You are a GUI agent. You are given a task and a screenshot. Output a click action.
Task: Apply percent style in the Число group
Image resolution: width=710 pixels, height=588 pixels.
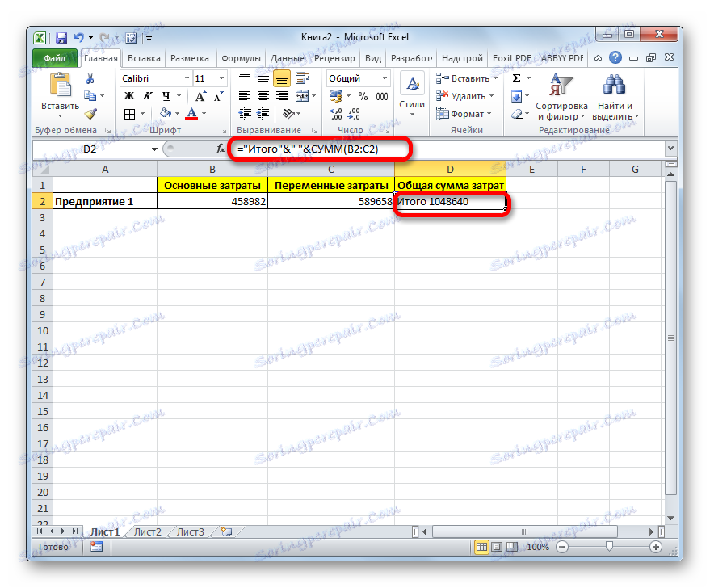tap(362, 95)
